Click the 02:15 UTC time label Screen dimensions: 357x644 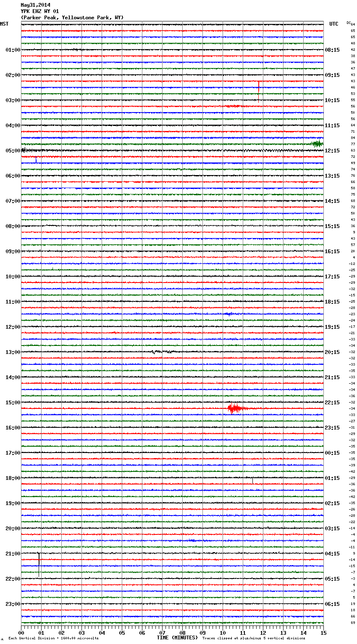point(332,503)
